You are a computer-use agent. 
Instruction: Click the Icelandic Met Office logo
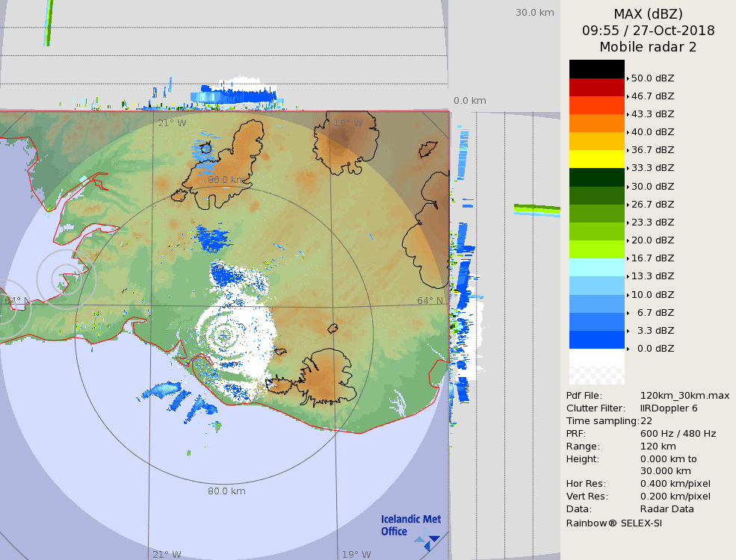(x=409, y=529)
